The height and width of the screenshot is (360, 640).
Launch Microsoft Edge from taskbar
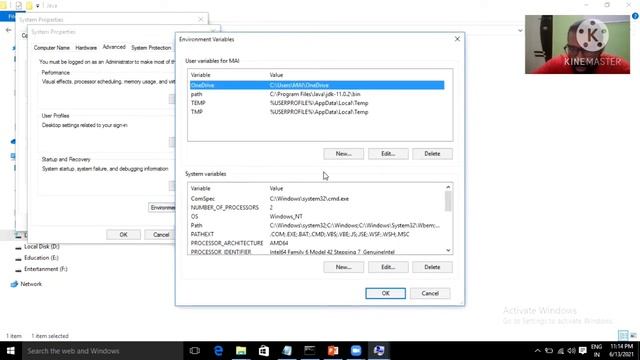click(218, 351)
